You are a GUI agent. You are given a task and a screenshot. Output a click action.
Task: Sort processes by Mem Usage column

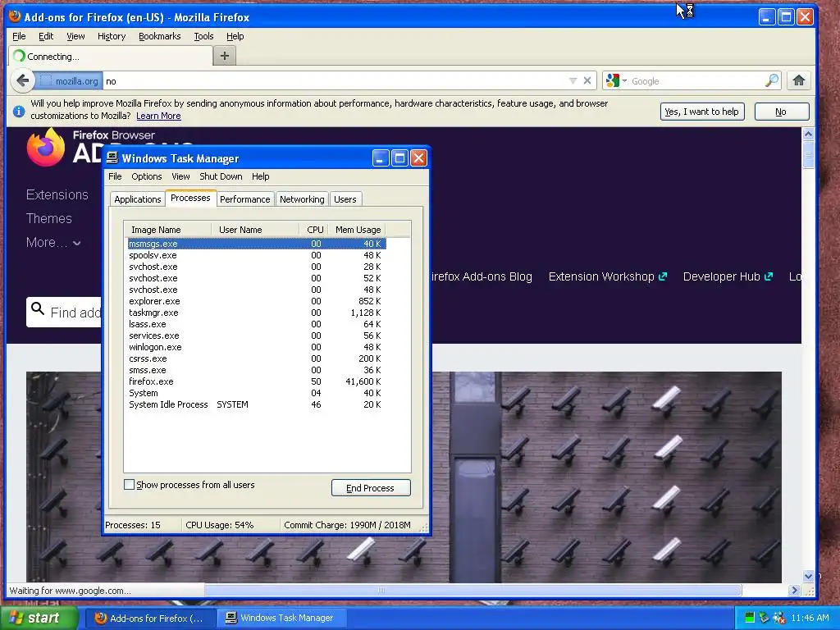click(358, 230)
